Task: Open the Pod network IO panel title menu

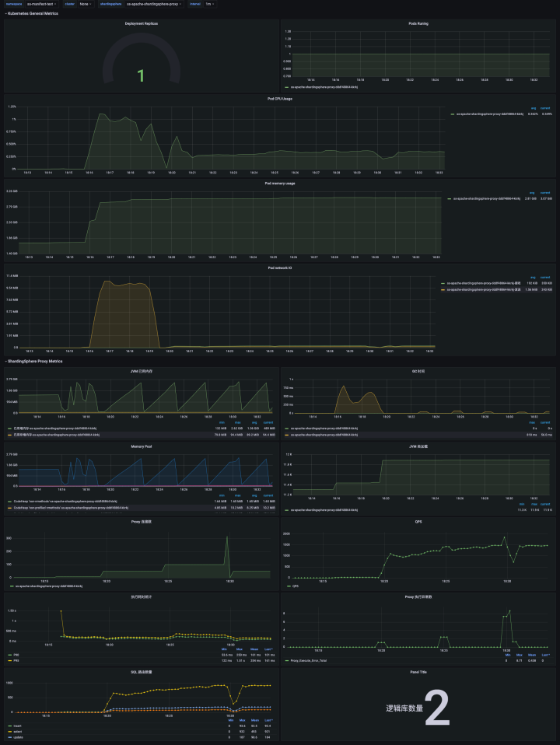Action: tap(280, 268)
